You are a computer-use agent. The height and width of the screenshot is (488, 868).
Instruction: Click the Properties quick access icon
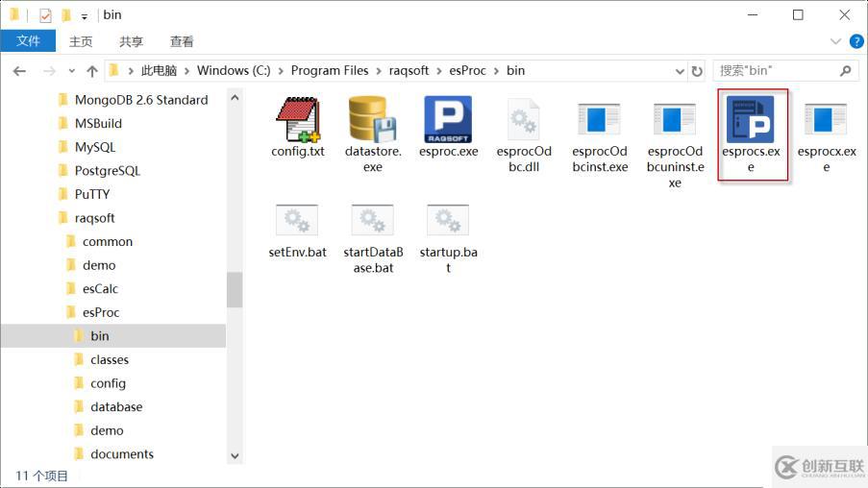coord(45,15)
